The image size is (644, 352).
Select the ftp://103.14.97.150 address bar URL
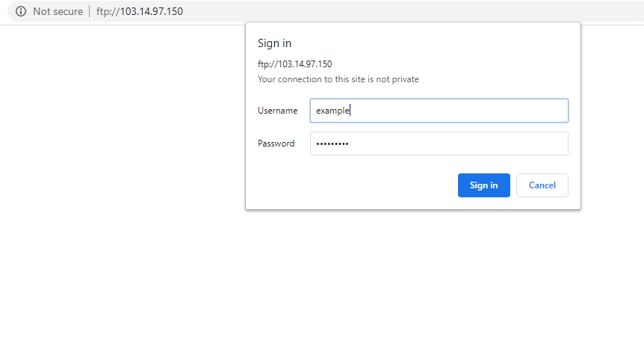coord(140,11)
